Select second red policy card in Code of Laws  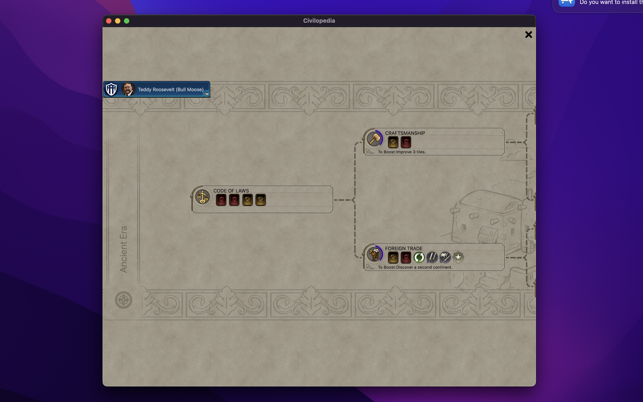[234, 200]
